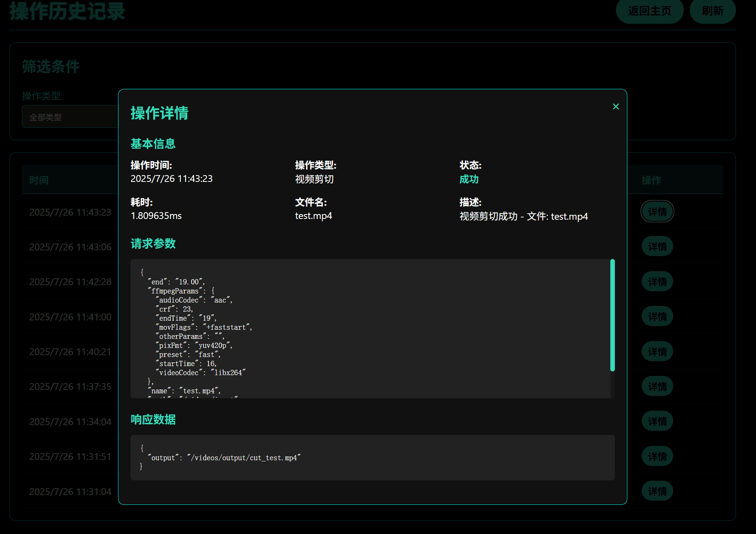Open 详情 for the 11:40:21 record
Viewport: 756px width, 534px height.
pyautogui.click(x=657, y=351)
